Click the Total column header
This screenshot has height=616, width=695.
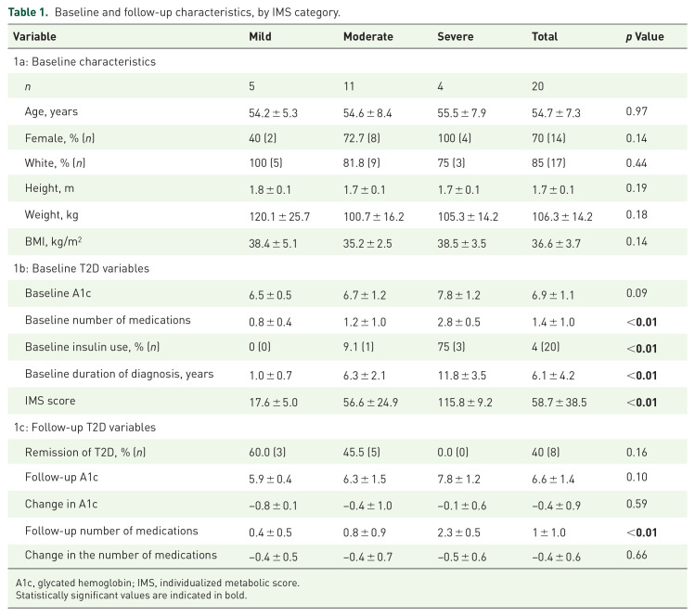point(545,37)
